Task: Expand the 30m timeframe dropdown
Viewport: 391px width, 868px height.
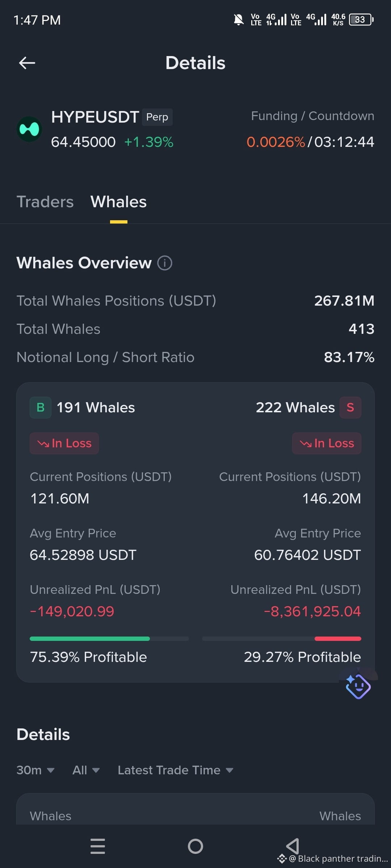Action: pos(35,770)
